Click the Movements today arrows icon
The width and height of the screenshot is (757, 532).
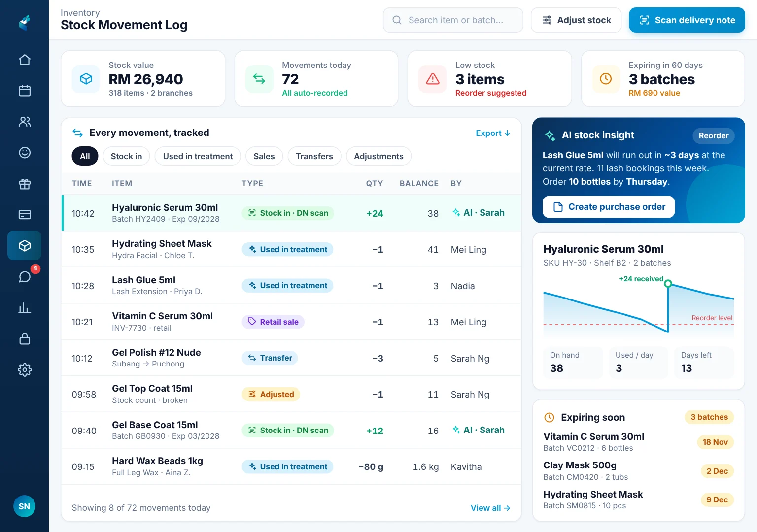(x=259, y=79)
